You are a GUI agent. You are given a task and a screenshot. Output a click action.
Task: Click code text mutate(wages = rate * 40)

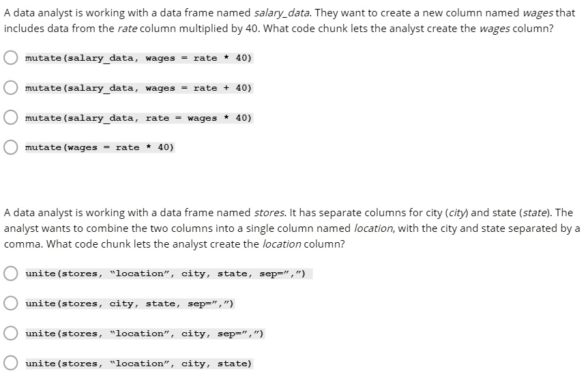pos(100,147)
